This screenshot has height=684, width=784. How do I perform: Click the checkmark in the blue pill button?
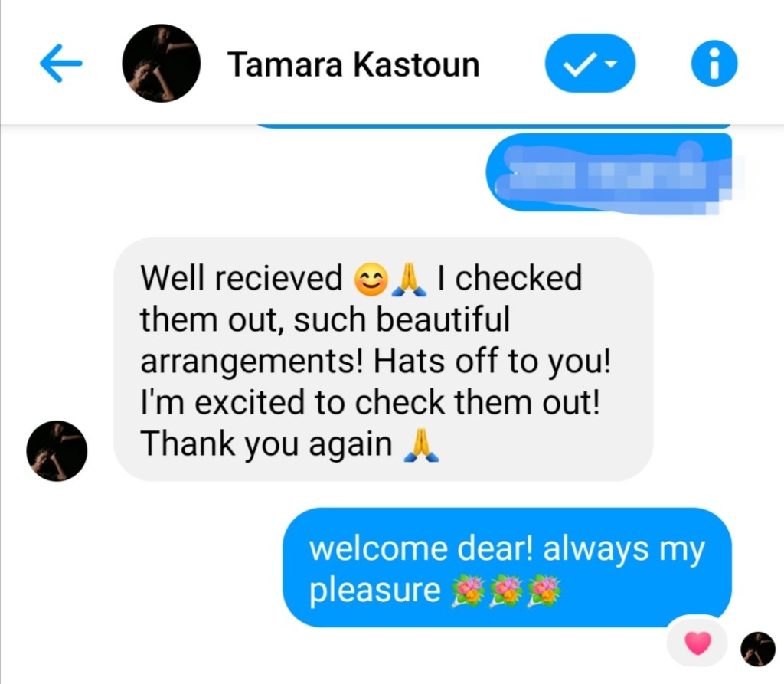579,64
